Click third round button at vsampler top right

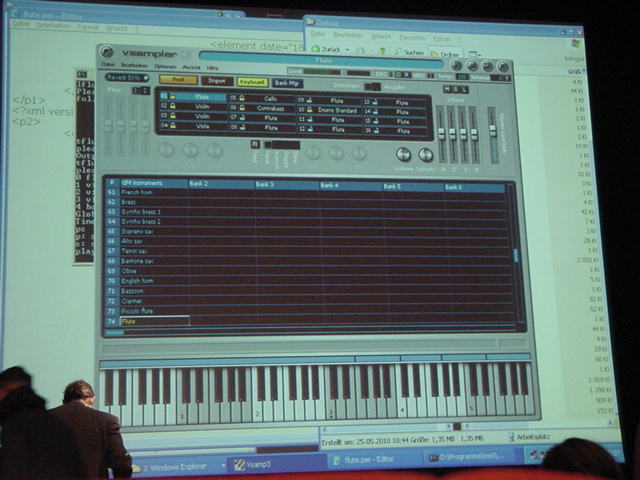pos(488,66)
